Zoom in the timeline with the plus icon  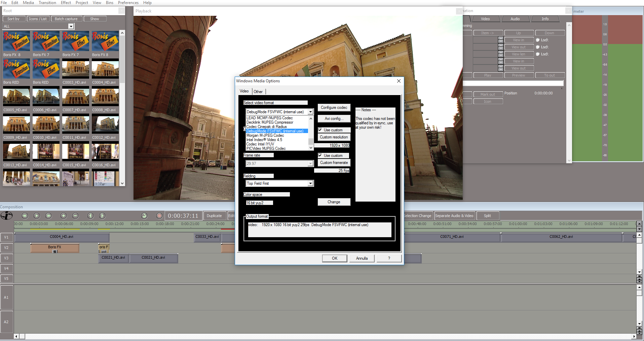click(x=64, y=216)
